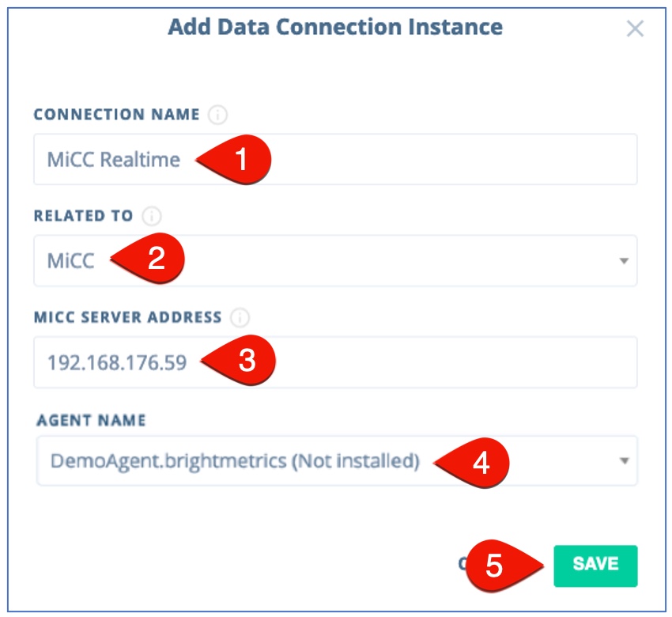
Task: Click info icon beside Connection Name label
Action: click(x=217, y=115)
